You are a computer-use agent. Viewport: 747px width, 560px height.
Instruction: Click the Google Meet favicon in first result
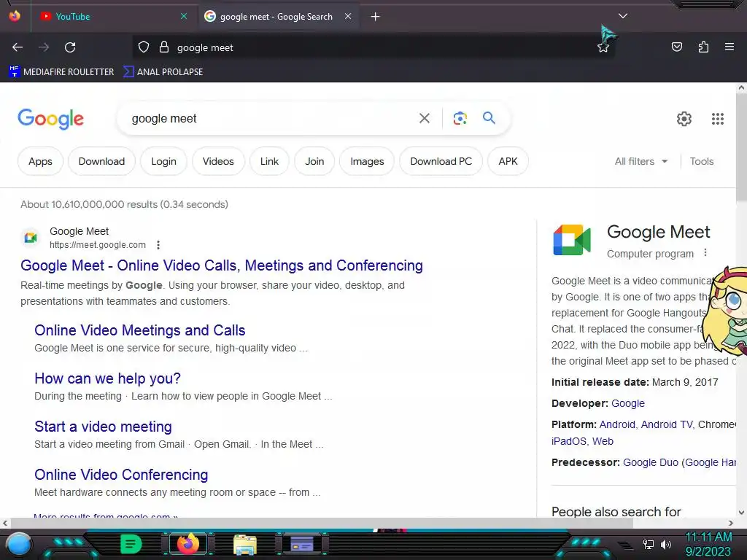31,237
